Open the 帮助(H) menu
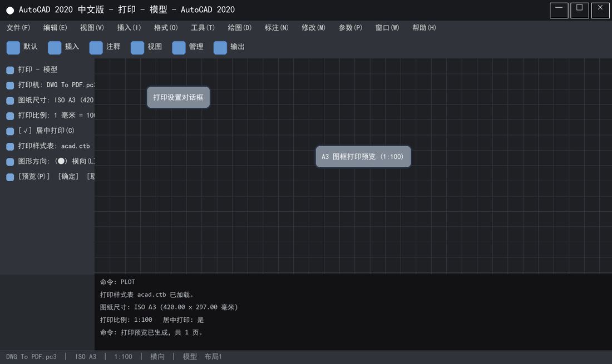 [425, 28]
